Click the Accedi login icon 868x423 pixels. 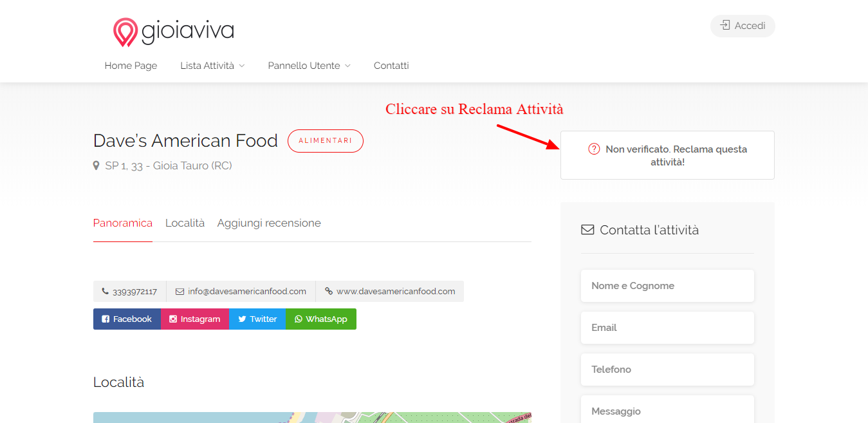tap(725, 26)
